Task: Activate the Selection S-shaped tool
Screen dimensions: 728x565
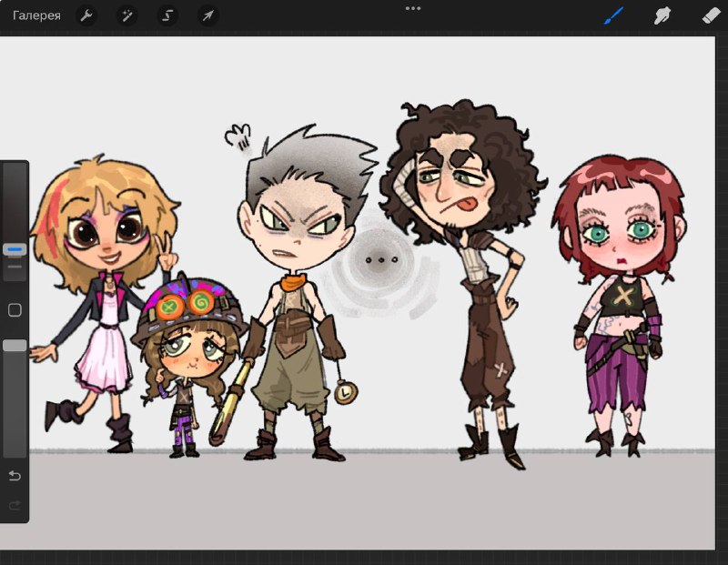Action: tap(167, 15)
